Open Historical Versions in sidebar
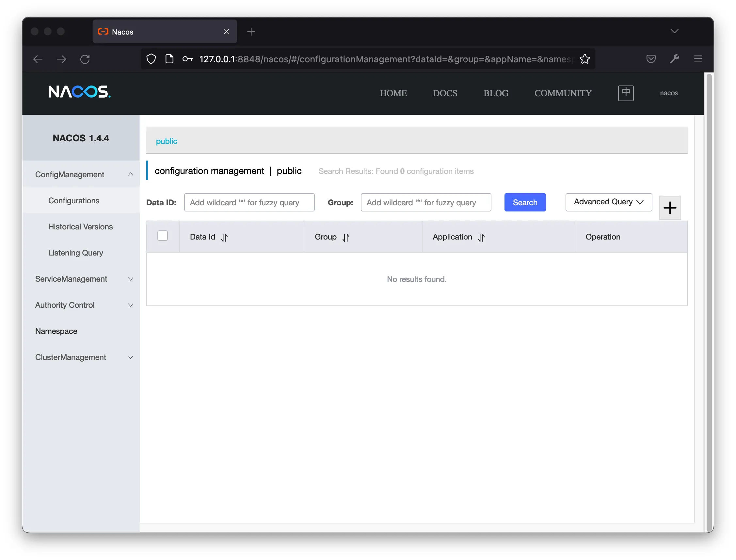 pyautogui.click(x=81, y=227)
